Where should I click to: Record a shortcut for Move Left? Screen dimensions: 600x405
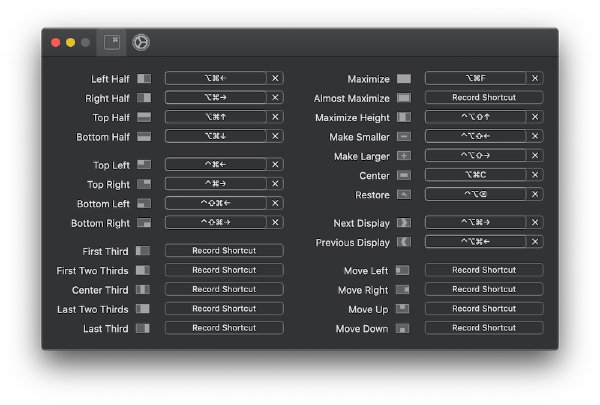pos(484,270)
